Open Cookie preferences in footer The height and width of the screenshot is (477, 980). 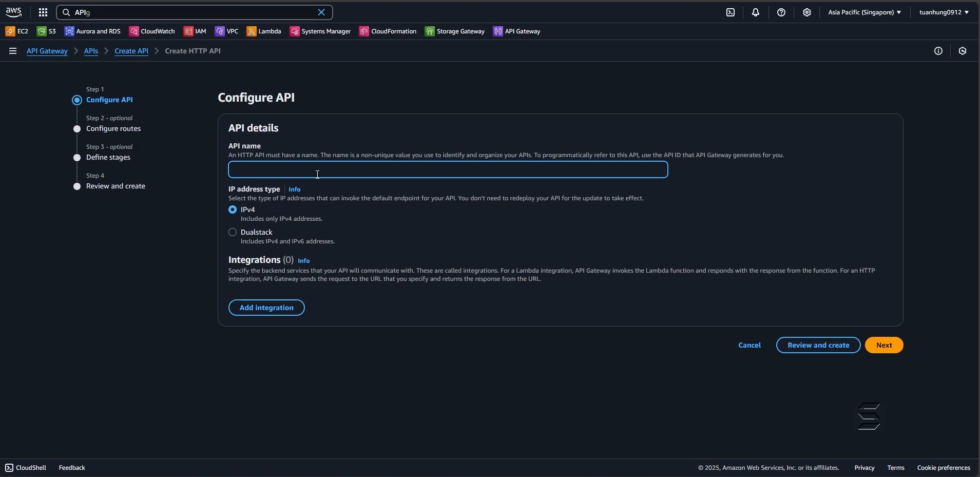coord(944,468)
